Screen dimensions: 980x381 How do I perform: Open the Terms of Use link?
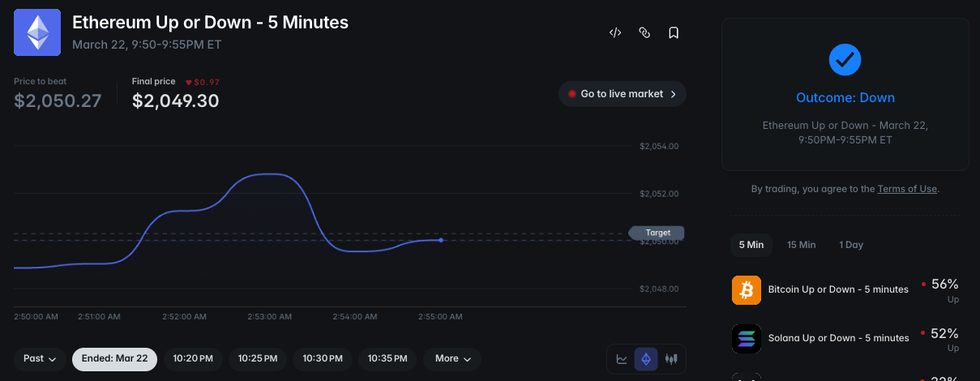point(907,189)
